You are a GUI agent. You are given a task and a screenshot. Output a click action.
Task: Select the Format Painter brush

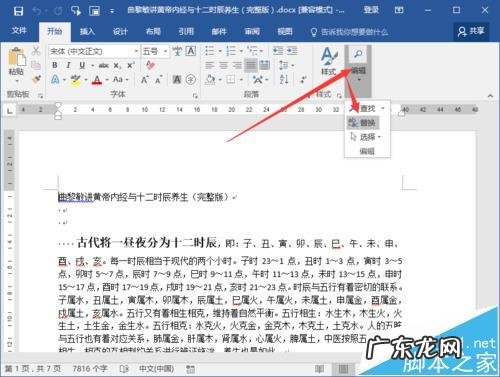36,79
